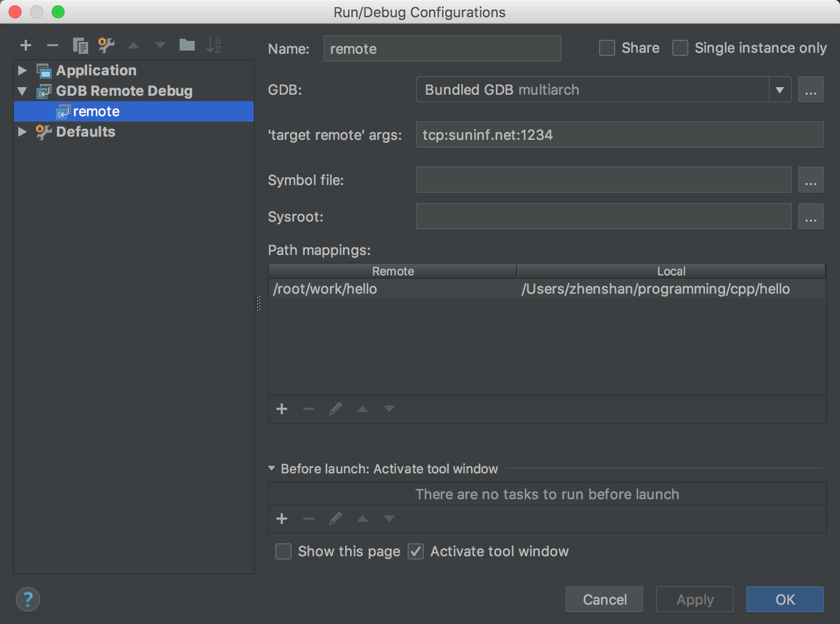Remove the selected path mapping

[309, 409]
